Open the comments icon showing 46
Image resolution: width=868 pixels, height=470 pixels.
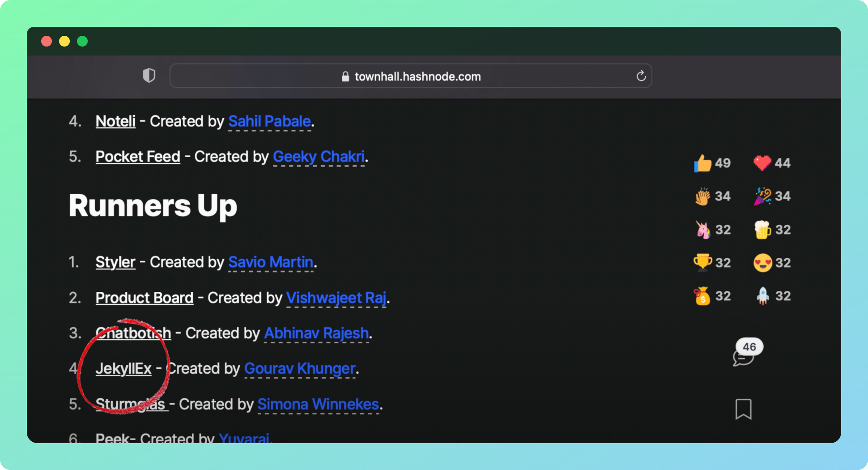[747, 352]
